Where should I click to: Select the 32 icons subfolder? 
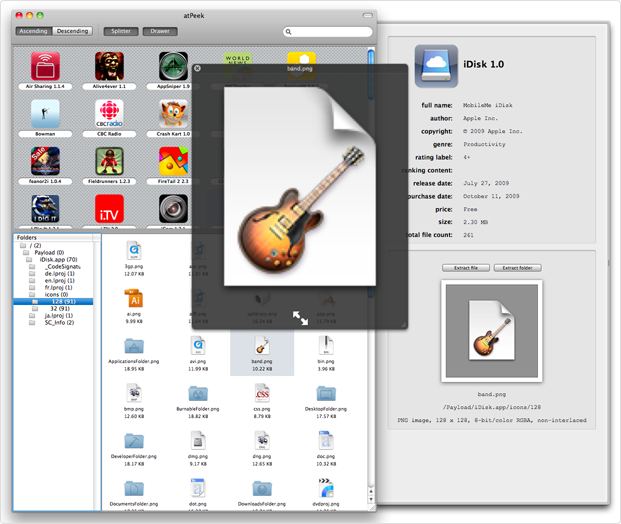coord(58,308)
